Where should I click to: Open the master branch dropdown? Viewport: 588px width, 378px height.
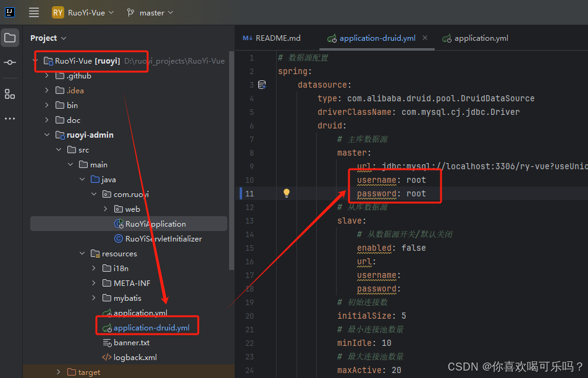(156, 13)
